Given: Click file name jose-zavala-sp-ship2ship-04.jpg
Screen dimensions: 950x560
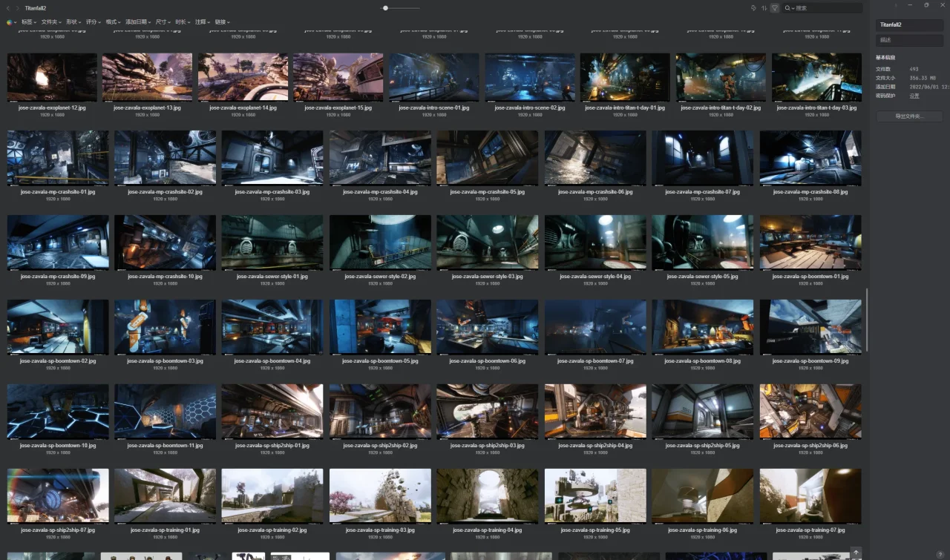Looking at the screenshot, I should pyautogui.click(x=595, y=446).
